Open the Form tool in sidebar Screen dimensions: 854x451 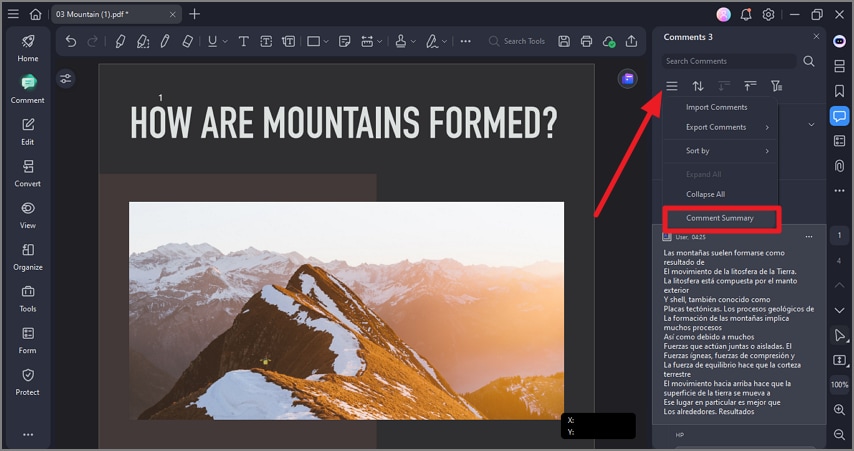click(x=28, y=340)
